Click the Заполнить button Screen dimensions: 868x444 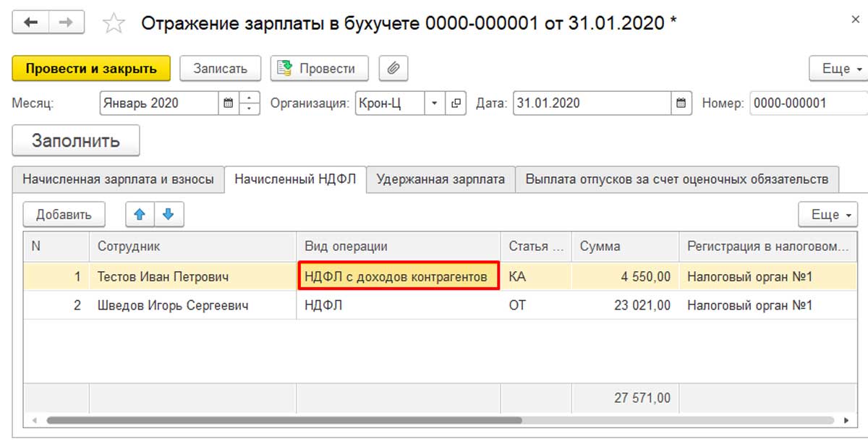click(x=76, y=140)
